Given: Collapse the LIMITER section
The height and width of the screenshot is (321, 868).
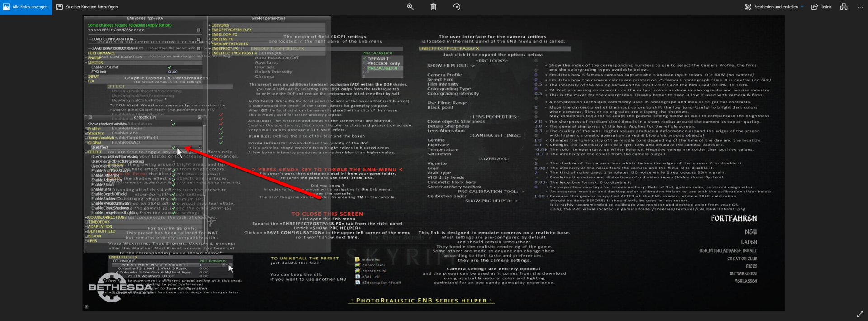Looking at the screenshot, I should [86, 62].
